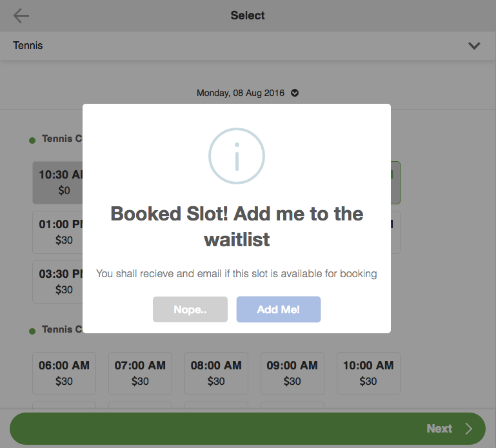
Task: Click the back arrow icon
Action: tap(21, 16)
